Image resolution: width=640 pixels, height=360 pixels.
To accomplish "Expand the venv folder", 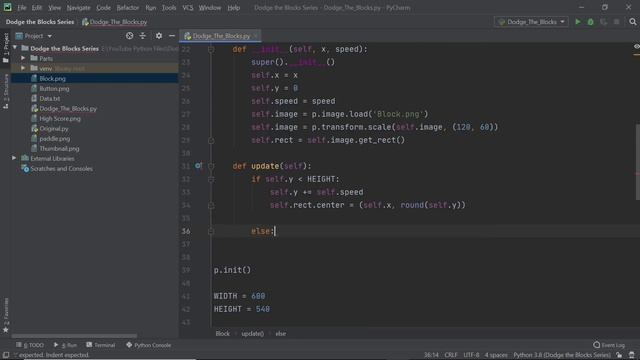I will [23, 68].
